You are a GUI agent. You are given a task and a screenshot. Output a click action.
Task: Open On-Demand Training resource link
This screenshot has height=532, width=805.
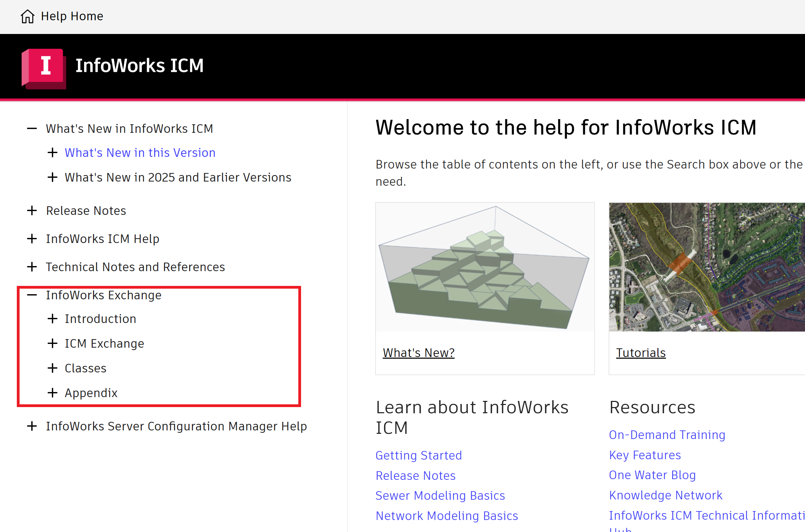(x=667, y=435)
